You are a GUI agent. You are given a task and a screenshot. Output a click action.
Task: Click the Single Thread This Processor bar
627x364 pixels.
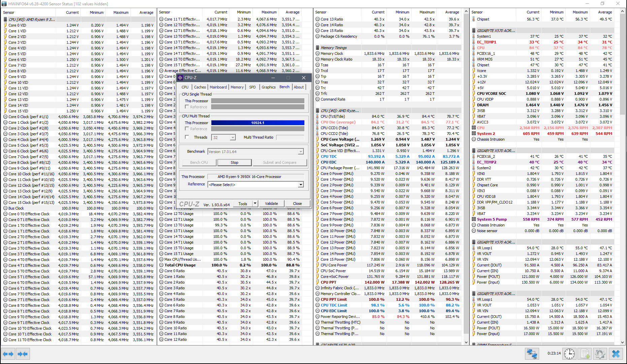click(258, 101)
